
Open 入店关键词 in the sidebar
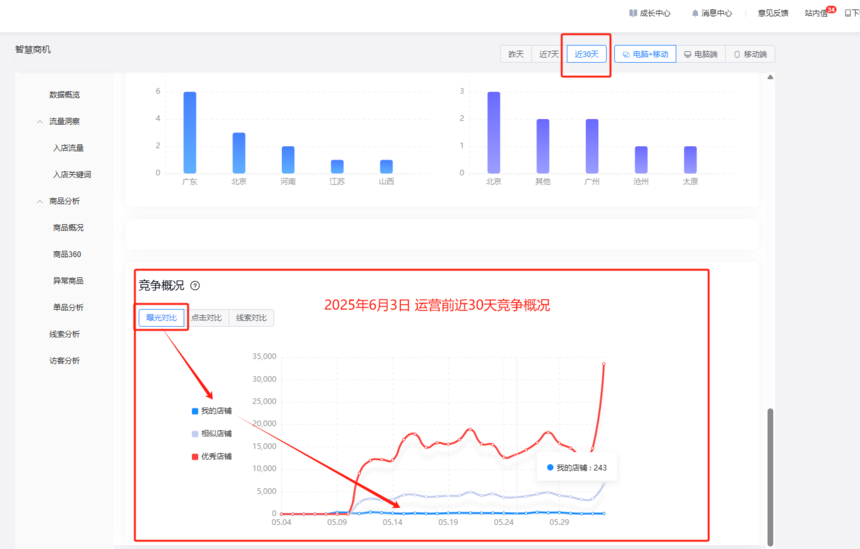click(x=72, y=174)
